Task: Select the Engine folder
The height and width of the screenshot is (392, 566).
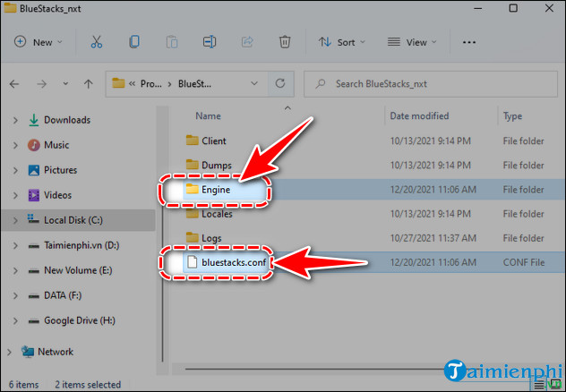Action: [x=216, y=190]
